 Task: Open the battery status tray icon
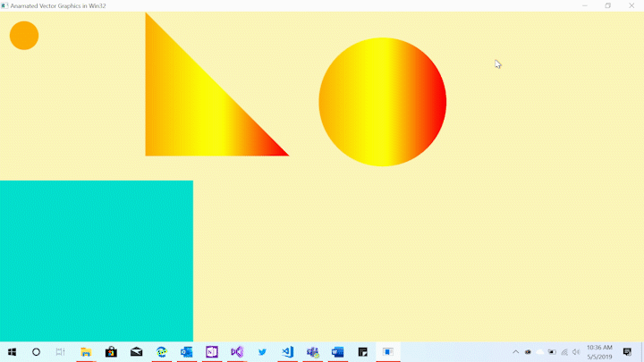(x=552, y=352)
